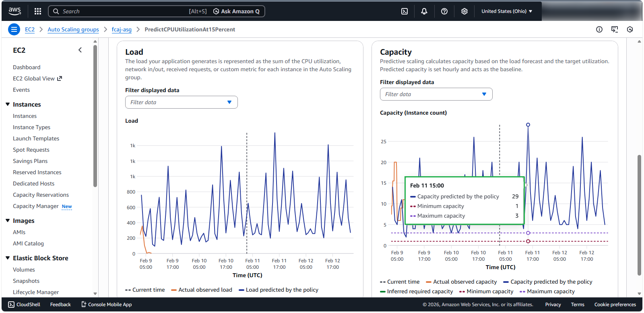Open Events in the sidebar
The width and height of the screenshot is (644, 313).
pos(21,90)
